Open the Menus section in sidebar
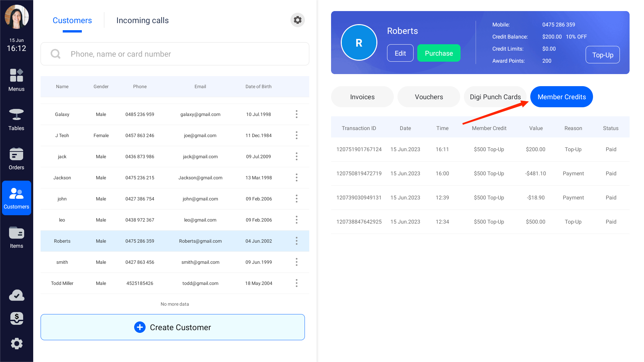The width and height of the screenshot is (644, 362). (16, 80)
